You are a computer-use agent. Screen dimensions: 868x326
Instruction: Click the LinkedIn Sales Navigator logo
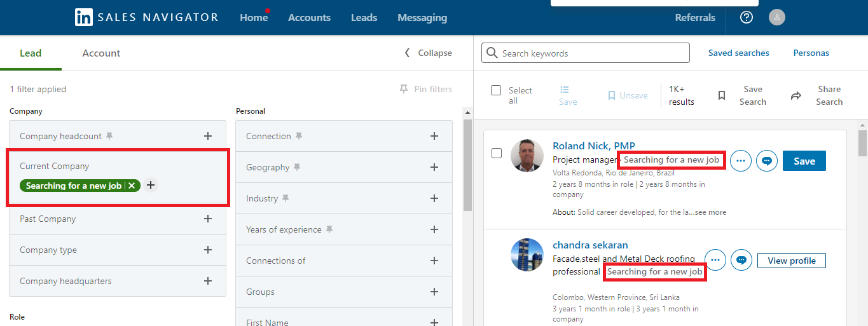pyautogui.click(x=146, y=17)
